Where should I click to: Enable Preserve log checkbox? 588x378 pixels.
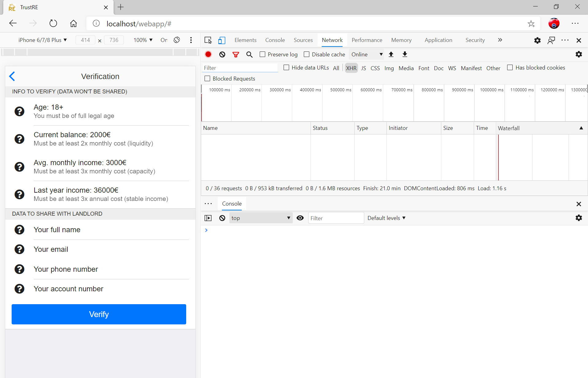[262, 54]
